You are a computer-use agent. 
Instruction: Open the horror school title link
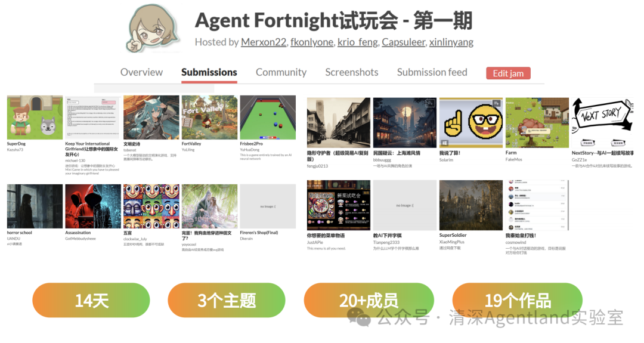pyautogui.click(x=19, y=233)
